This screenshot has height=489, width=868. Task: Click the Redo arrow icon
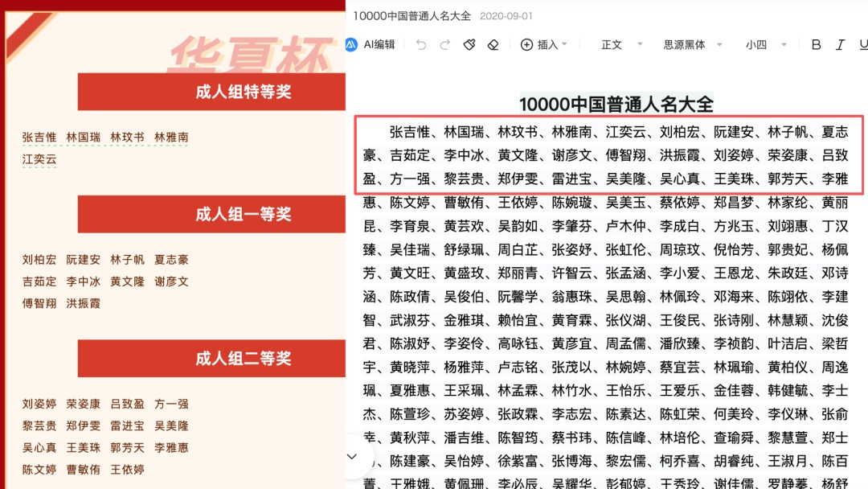(x=444, y=45)
